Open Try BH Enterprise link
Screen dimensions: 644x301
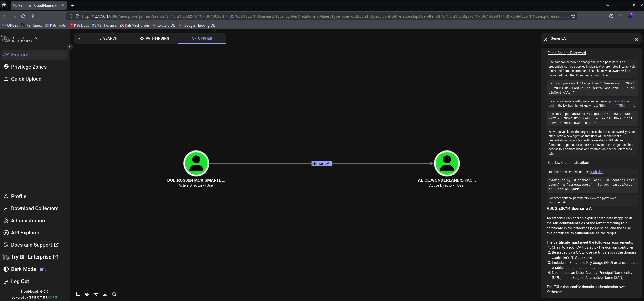click(34, 257)
